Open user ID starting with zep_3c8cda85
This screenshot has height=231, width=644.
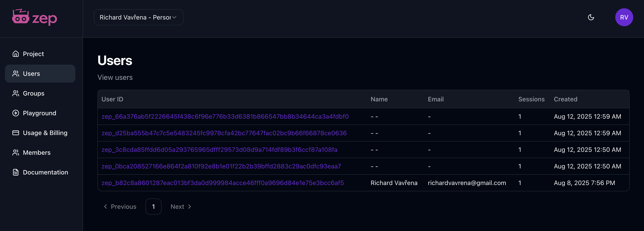click(x=219, y=150)
